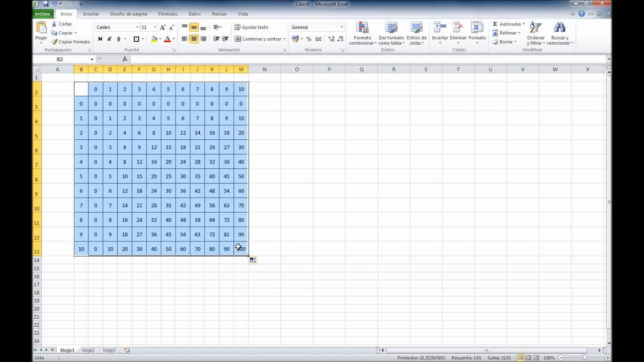Switch to sheet Hoja3

click(x=109, y=350)
